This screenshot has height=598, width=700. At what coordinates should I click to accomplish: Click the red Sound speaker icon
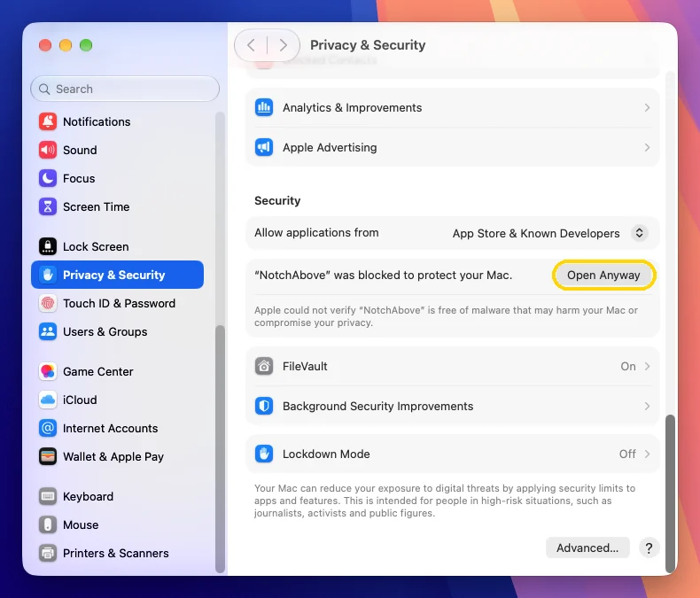pos(48,150)
